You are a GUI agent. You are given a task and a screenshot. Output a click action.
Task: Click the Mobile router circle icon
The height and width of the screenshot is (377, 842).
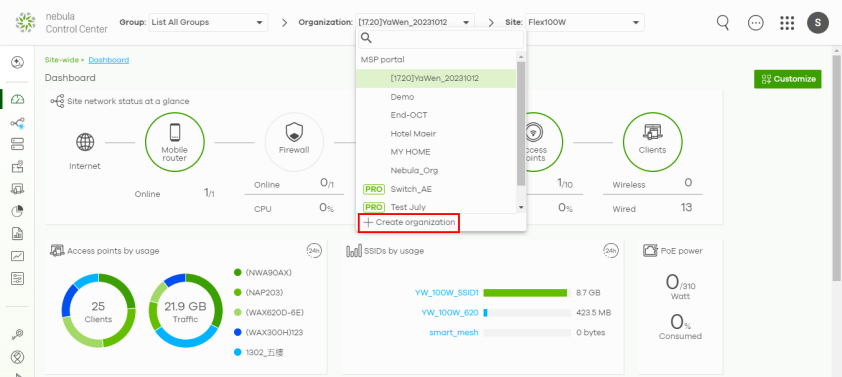[175, 142]
